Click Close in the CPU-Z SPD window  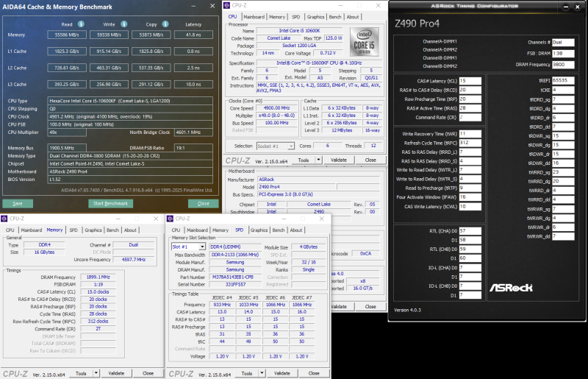314,373
